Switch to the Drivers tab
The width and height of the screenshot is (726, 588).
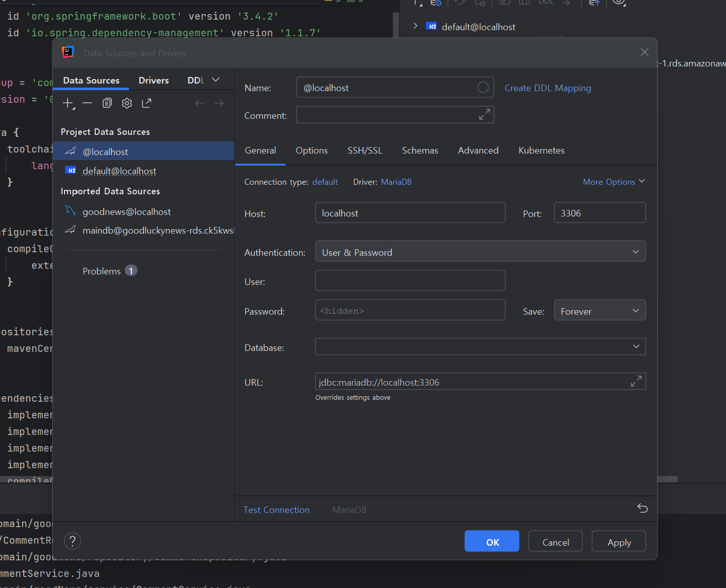click(154, 81)
